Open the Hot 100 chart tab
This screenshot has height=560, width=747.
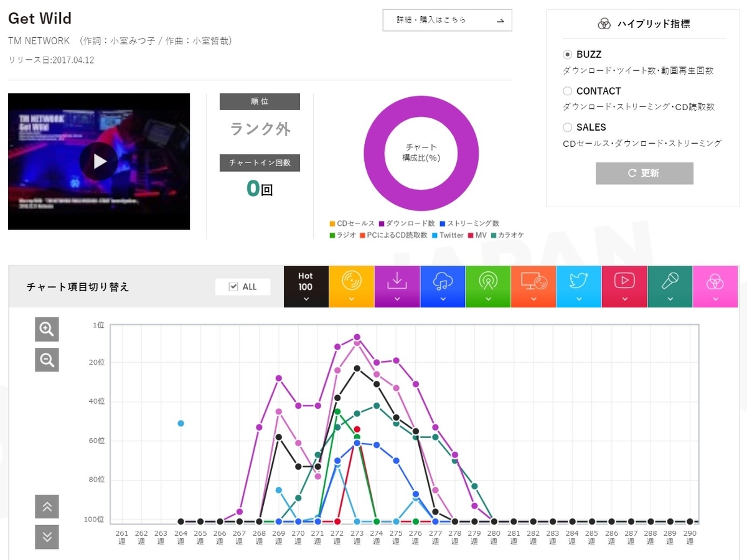(306, 286)
